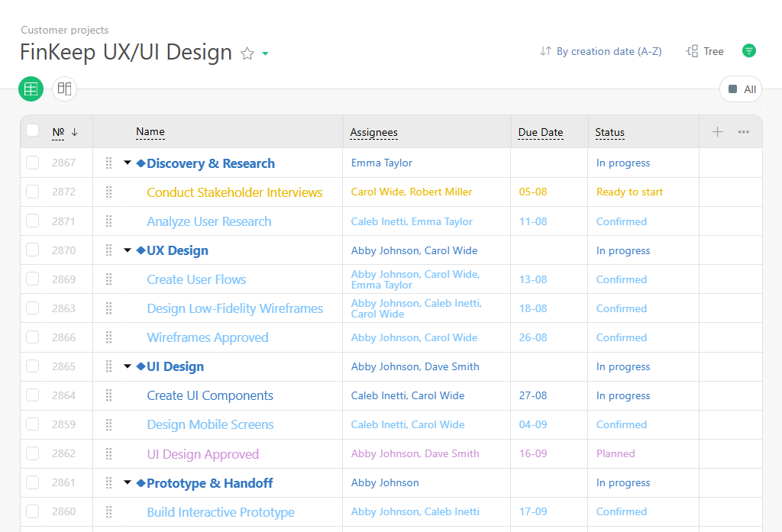The height and width of the screenshot is (532, 782).
Task: Open the Design Low-Fidelity Wireframes task
Action: (235, 308)
